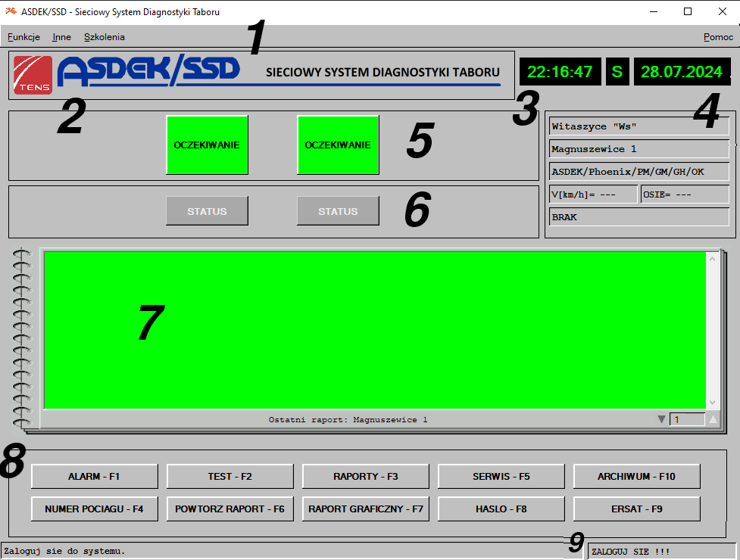Open the Inne menu
740x560 pixels.
(61, 36)
